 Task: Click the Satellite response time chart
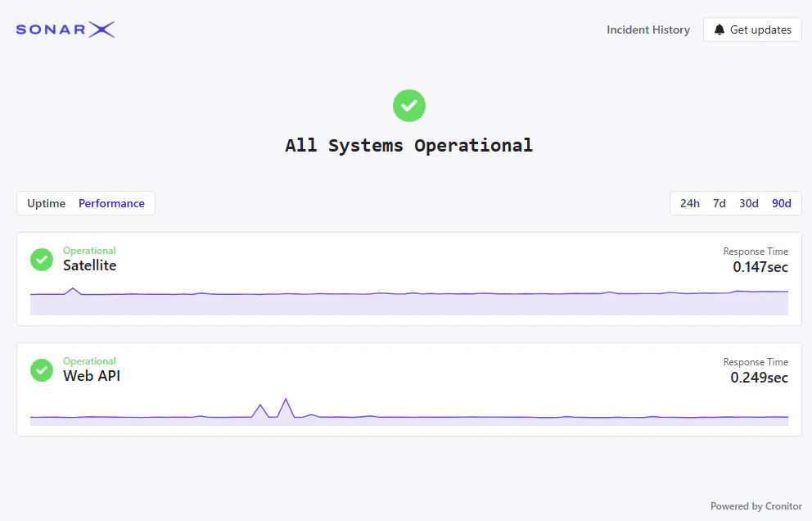[x=409, y=301]
